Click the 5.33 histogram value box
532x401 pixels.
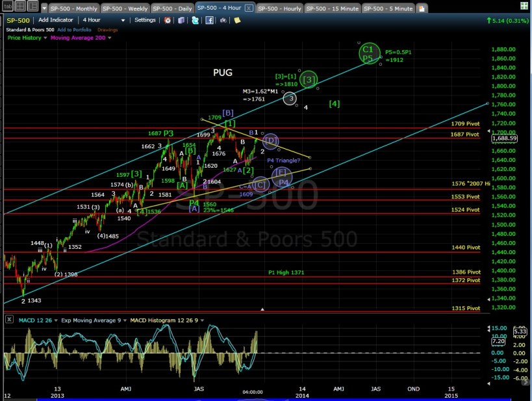tap(520, 331)
